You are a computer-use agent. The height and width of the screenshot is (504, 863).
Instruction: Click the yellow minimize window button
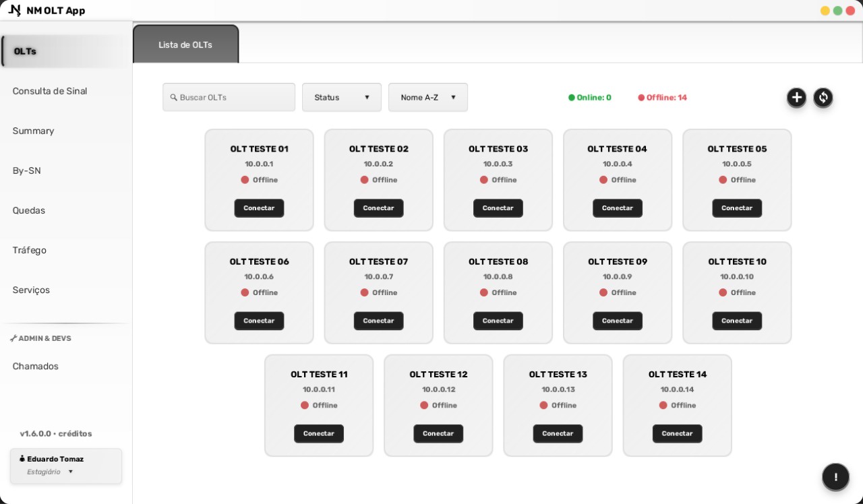tap(825, 11)
